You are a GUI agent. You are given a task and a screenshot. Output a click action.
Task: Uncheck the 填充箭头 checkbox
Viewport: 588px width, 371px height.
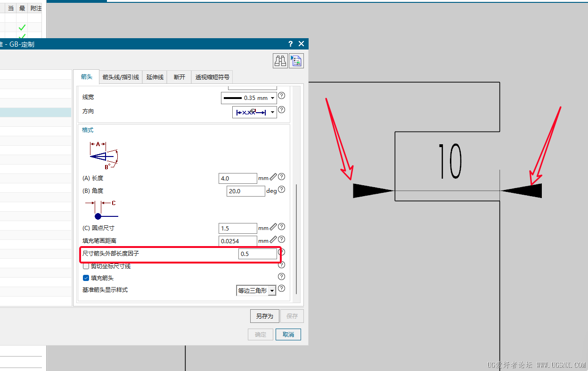click(x=86, y=278)
